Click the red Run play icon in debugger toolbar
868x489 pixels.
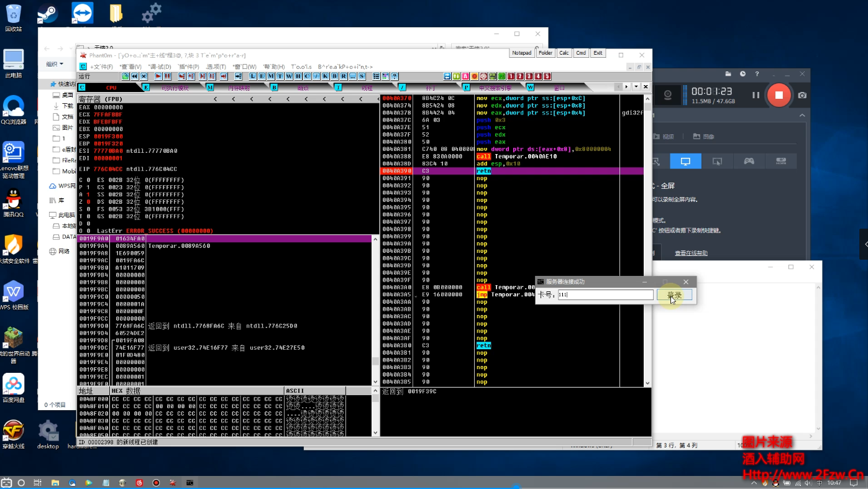158,76
